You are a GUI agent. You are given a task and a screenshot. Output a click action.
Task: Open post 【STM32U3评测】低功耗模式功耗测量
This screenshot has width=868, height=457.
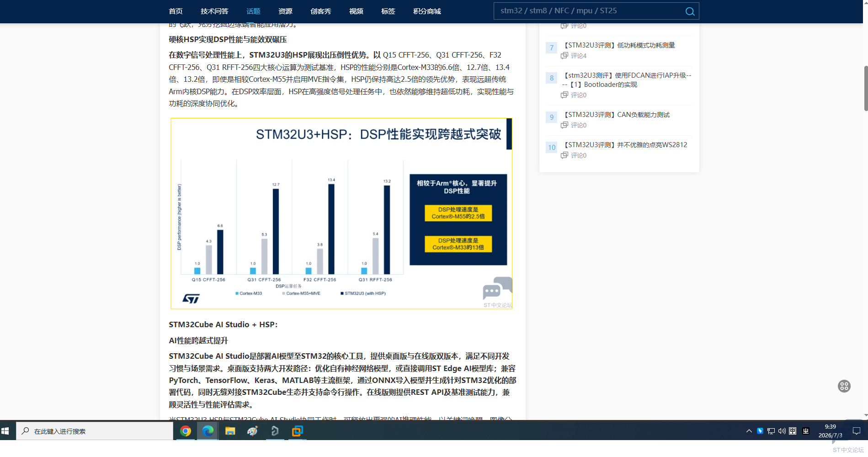click(618, 45)
